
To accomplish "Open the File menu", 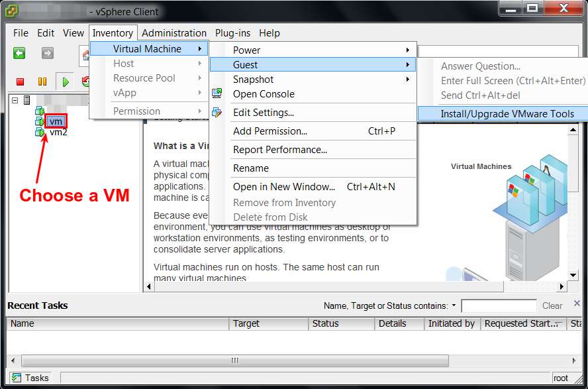I will pyautogui.click(x=21, y=33).
